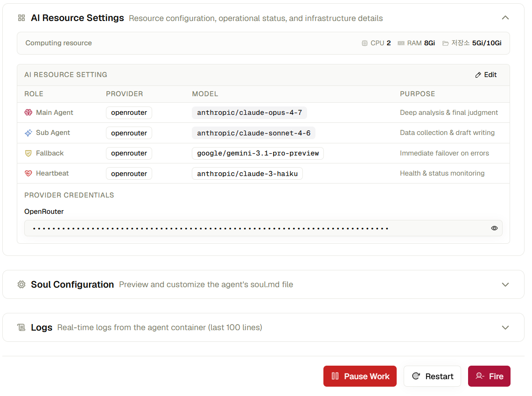
Task: Click the Restart button
Action: click(432, 376)
